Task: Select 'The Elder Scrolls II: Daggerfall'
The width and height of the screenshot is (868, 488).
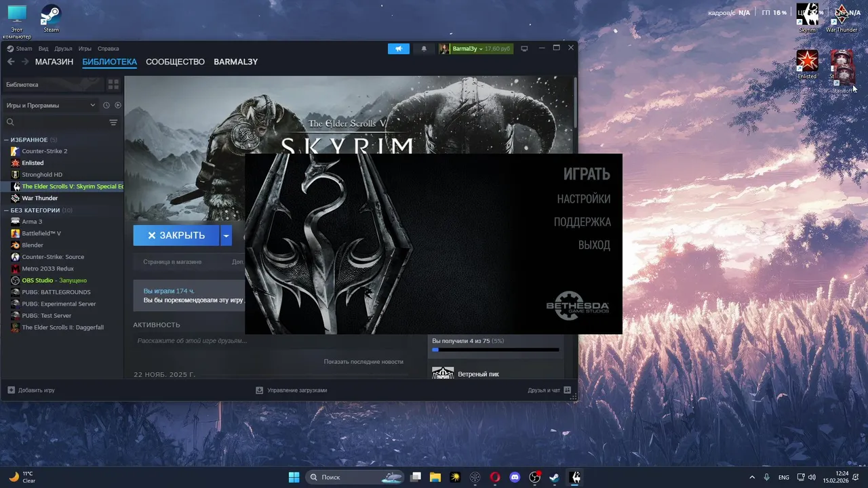Action: tap(63, 327)
